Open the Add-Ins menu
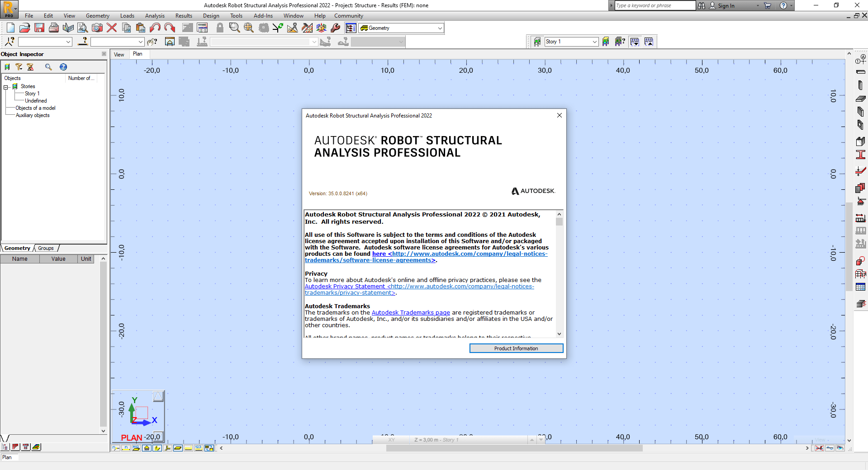The width and height of the screenshot is (868, 470). [x=263, y=16]
